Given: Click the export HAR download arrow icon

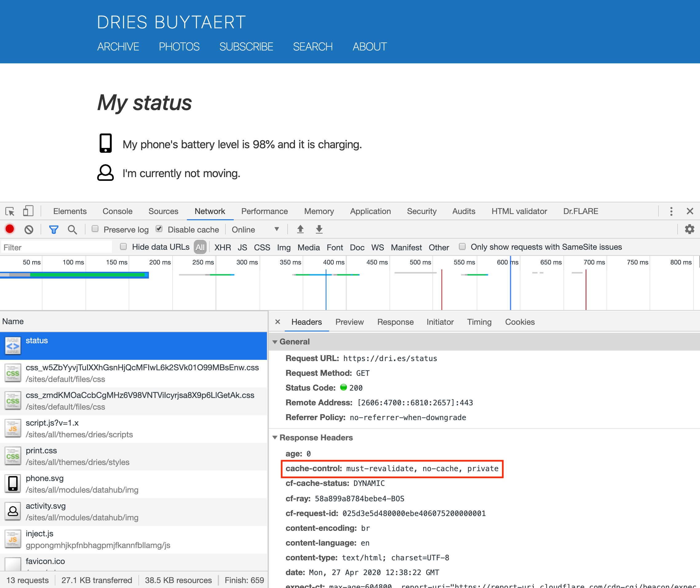Looking at the screenshot, I should click(x=319, y=229).
